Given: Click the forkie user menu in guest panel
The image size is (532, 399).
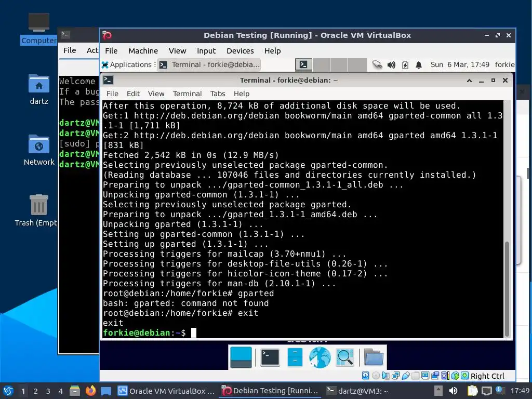Looking at the screenshot, I should coord(504,64).
